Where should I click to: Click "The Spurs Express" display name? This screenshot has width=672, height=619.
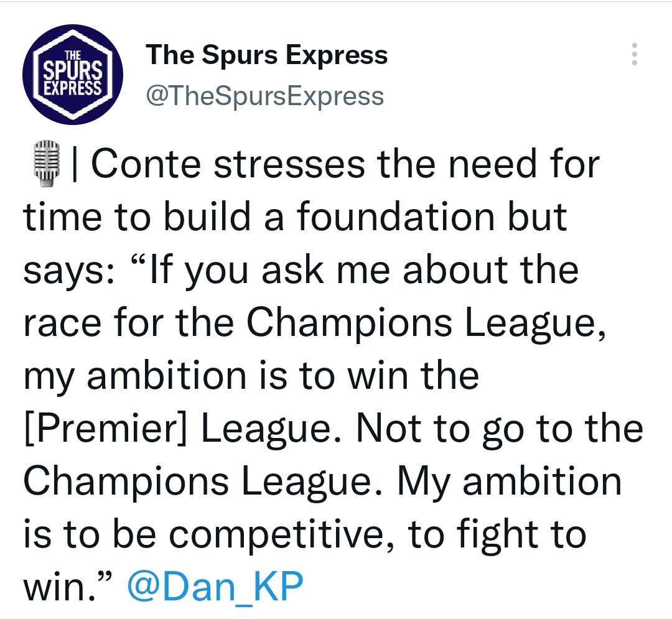266,55
